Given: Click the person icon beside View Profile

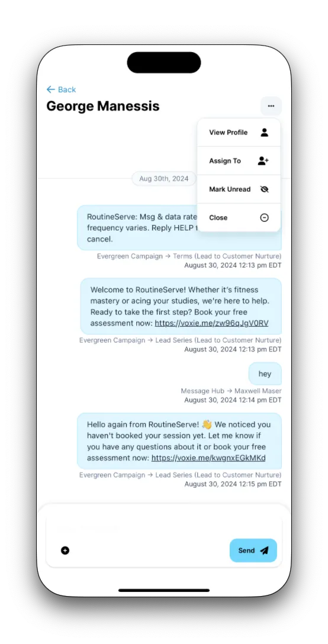Looking at the screenshot, I should point(264,132).
